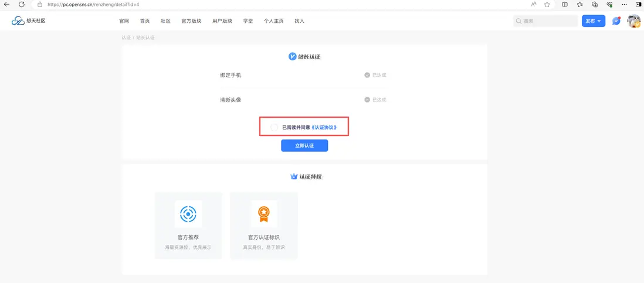644x283 pixels.
Task: Open the split screen icon in browser toolbar
Action: click(565, 4)
